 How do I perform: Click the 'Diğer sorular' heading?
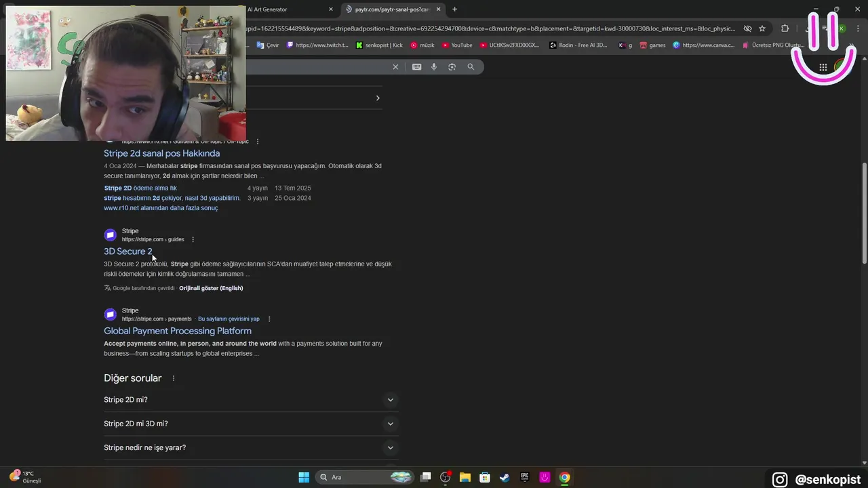click(x=133, y=378)
